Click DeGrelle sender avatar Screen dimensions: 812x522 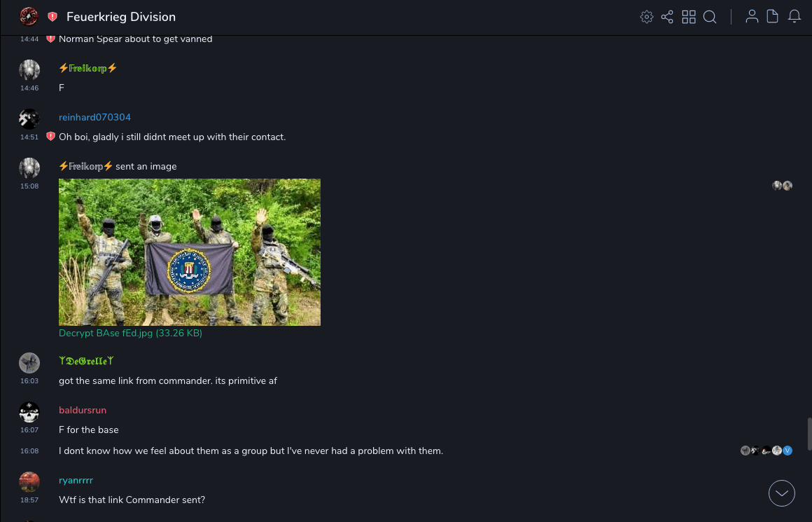click(x=29, y=363)
